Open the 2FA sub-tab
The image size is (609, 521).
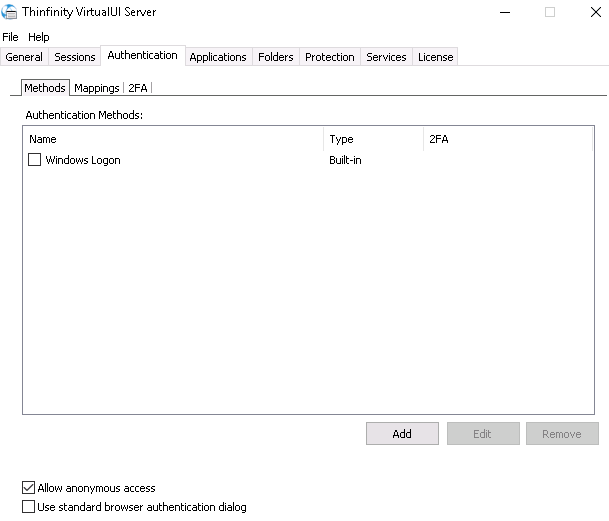coord(138,88)
